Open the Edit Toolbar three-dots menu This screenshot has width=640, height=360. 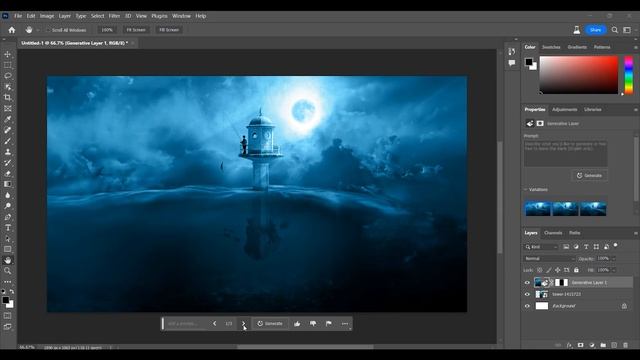7,282
